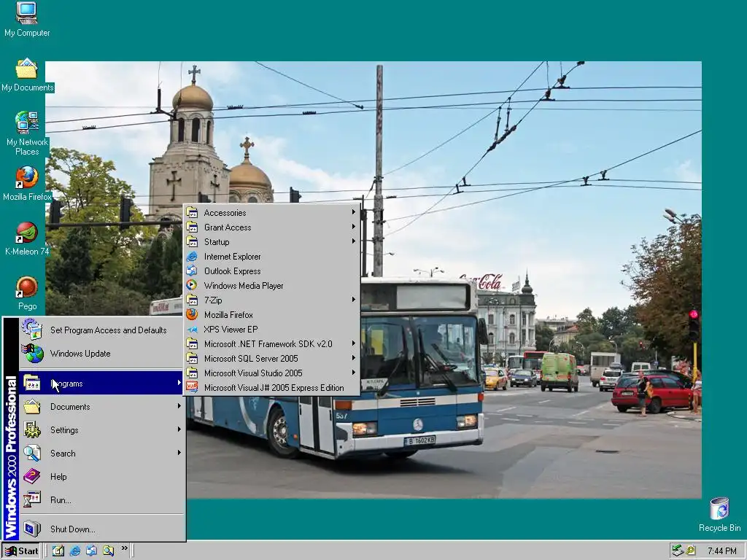
Task: Expand the Microsoft SQL Server 2005 group
Action: [271, 359]
